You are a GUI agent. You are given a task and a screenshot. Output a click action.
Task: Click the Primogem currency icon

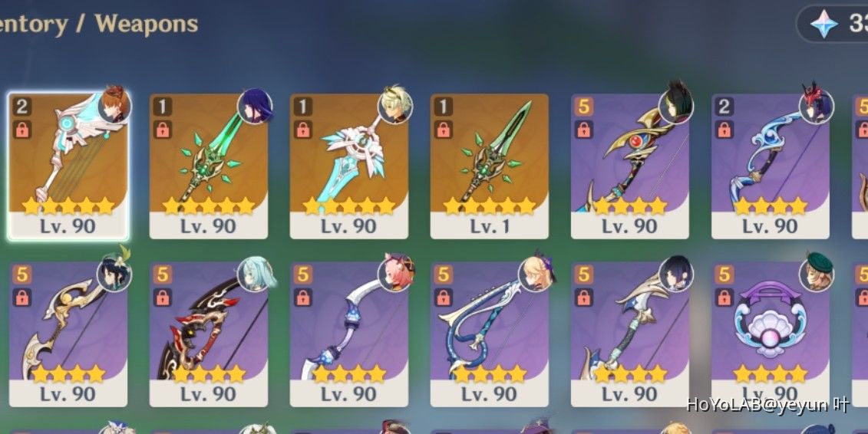tap(824, 24)
